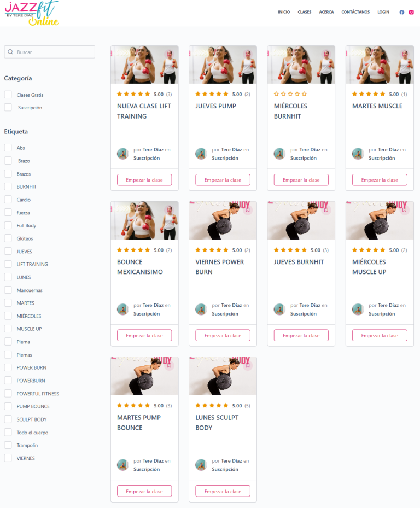The image size is (420, 508).
Task: Open the Viernes Power Burn thumbnail image
Action: pyautogui.click(x=223, y=220)
